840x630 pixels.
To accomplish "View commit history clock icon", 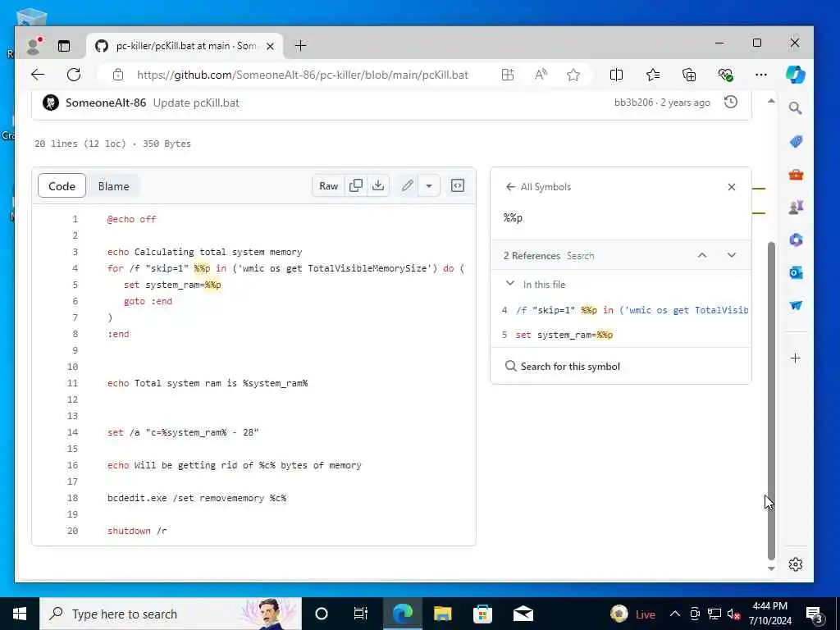I will [731, 102].
